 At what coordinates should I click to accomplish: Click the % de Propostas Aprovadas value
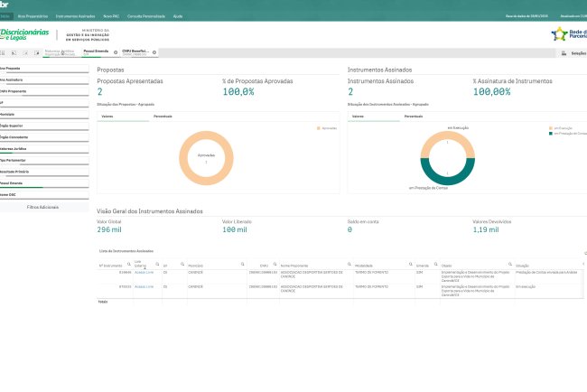click(x=238, y=92)
